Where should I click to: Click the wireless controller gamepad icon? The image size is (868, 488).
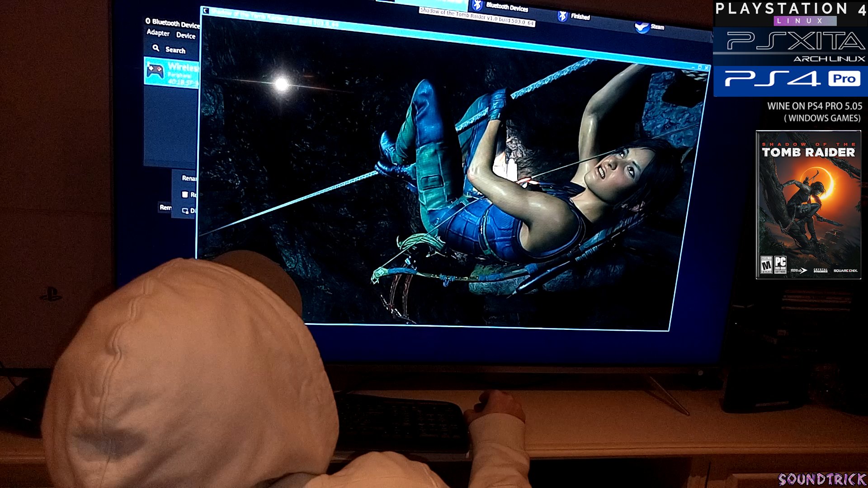click(x=155, y=71)
